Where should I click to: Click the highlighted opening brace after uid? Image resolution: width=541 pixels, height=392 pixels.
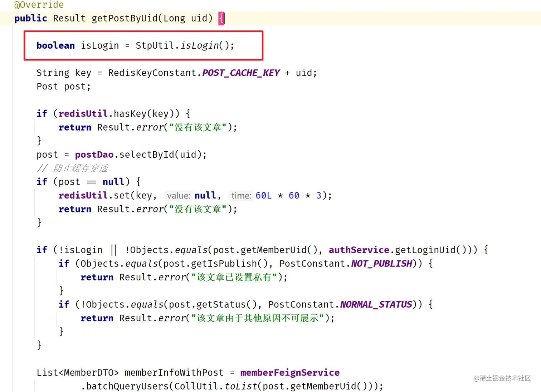coord(221,18)
